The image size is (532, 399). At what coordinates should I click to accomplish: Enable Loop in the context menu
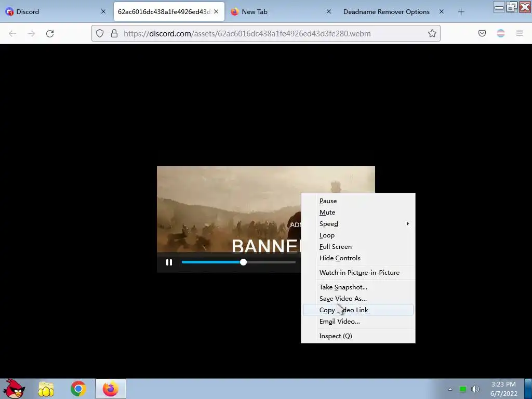tap(358, 235)
